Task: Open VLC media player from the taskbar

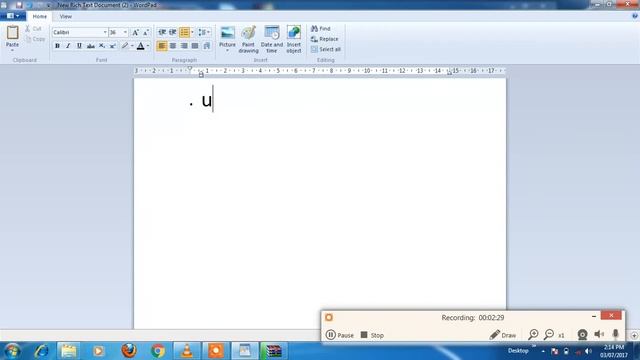Action: [187, 351]
